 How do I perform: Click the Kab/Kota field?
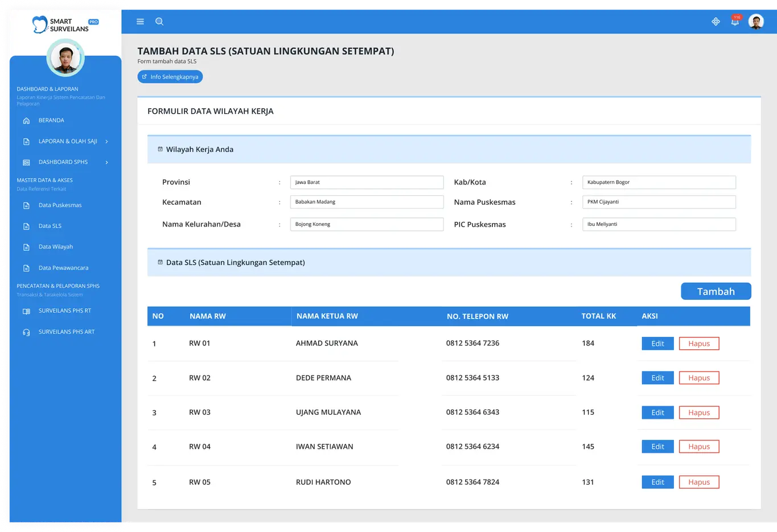point(659,182)
